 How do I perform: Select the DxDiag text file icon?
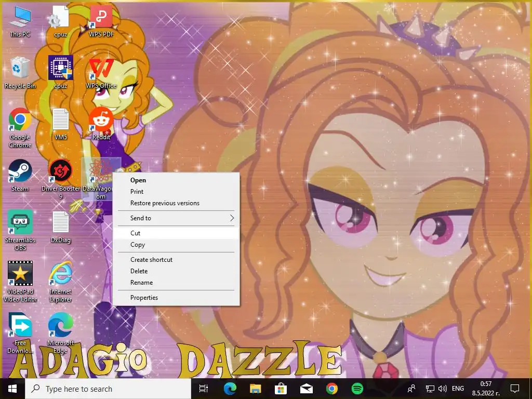(60, 227)
